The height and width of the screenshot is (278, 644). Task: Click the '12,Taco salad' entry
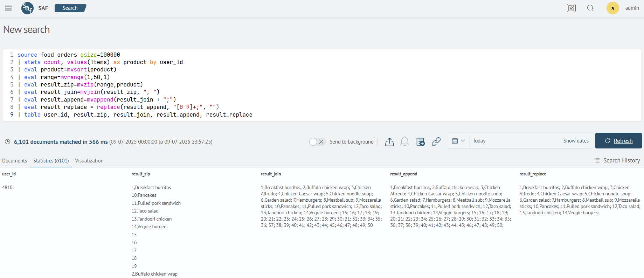[145, 211]
